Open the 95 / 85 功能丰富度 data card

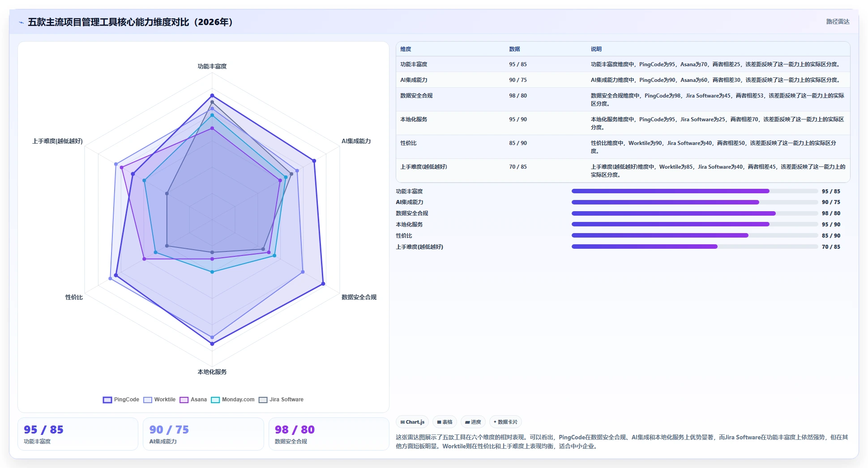pos(78,434)
